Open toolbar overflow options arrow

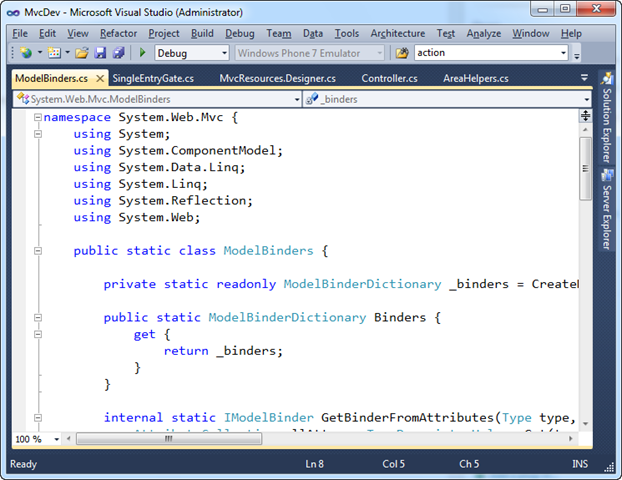[577, 57]
